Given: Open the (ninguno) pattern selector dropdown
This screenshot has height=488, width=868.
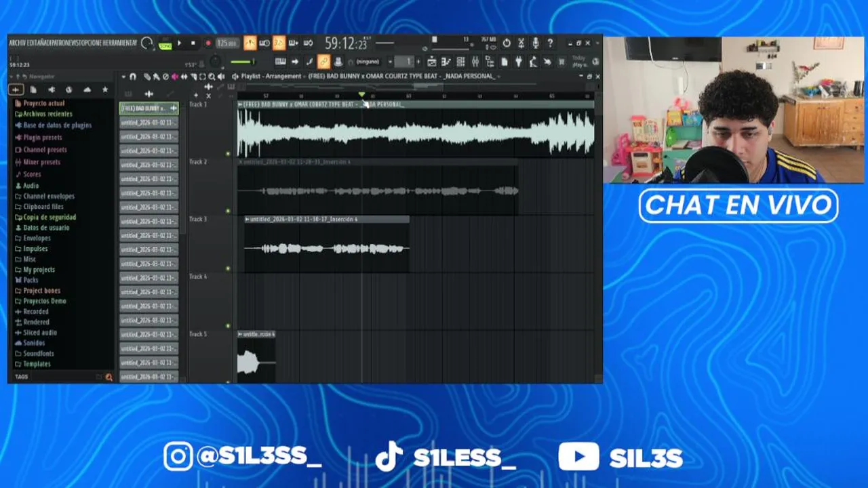Looking at the screenshot, I should tap(368, 62).
